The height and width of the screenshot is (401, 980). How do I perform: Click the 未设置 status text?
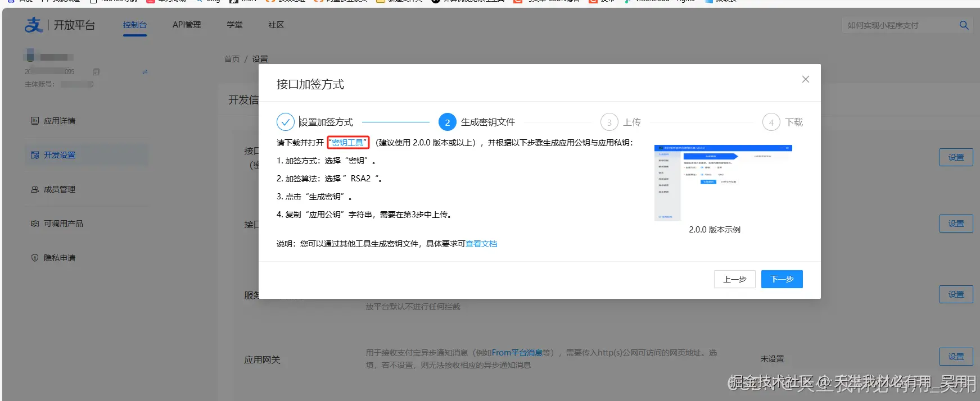(x=772, y=359)
